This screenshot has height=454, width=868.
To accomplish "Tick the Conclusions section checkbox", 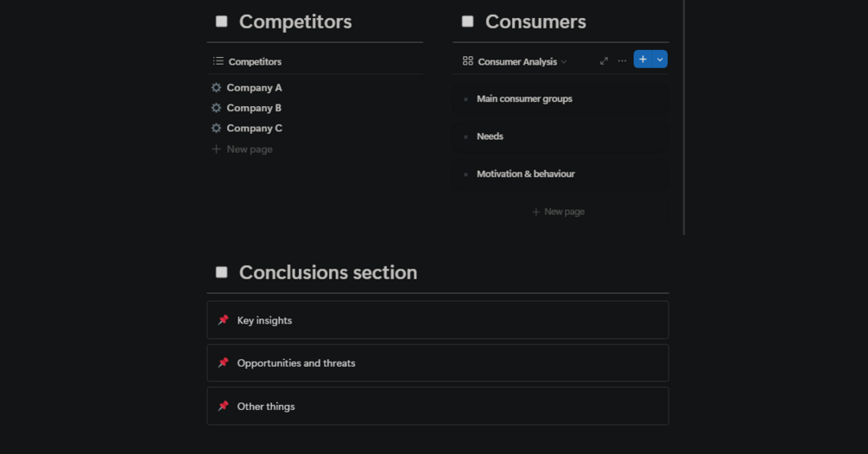I will (222, 272).
